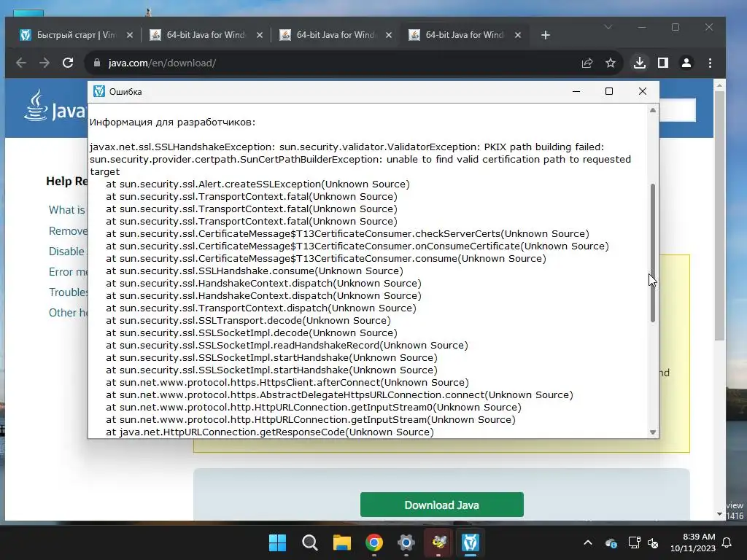This screenshot has height=560, width=747.
Task: Open the 'Error me...' help link
Action: 68,272
